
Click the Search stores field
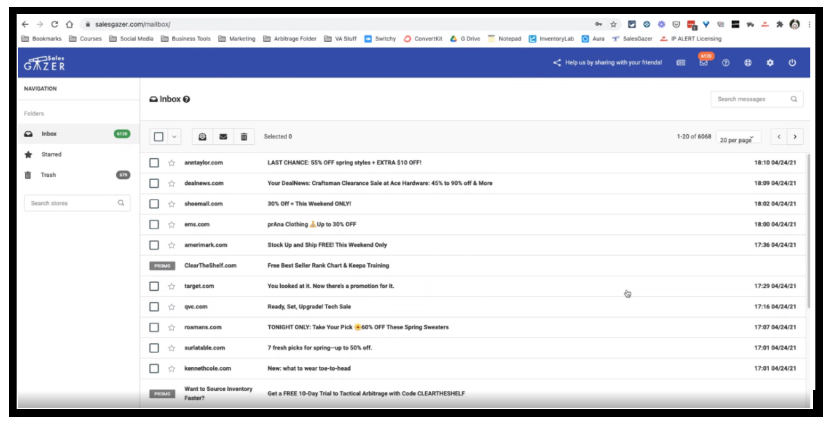pos(77,203)
